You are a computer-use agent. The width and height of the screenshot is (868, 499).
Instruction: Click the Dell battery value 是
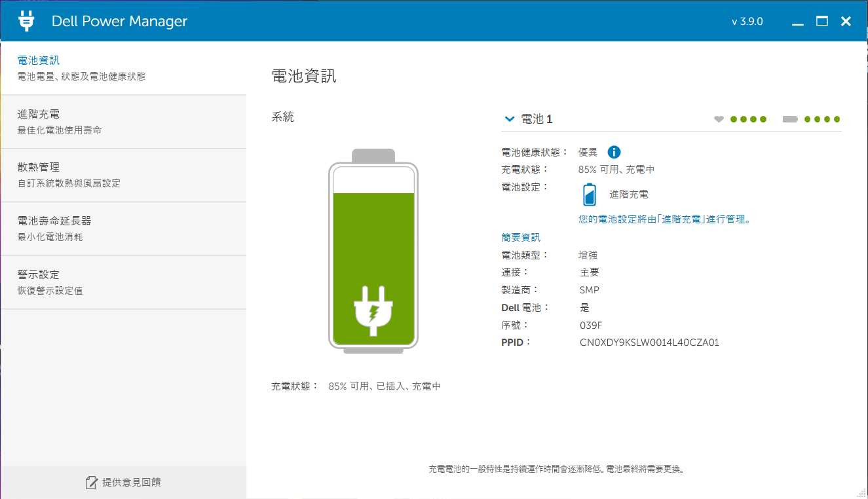[x=584, y=307]
